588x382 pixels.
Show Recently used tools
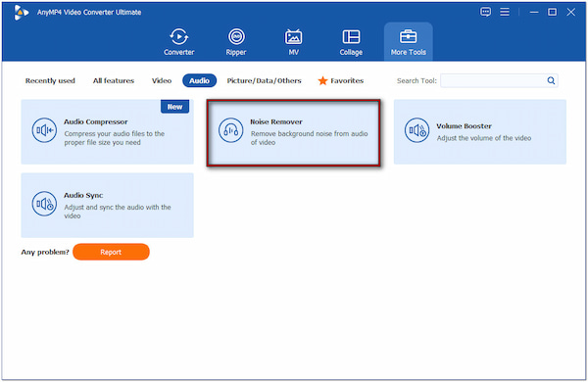point(50,80)
